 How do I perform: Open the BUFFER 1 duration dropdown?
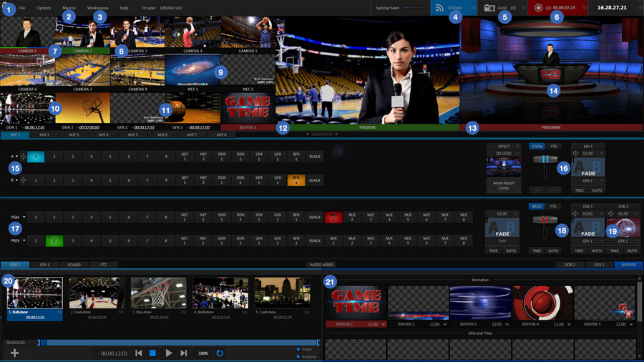coord(383,325)
